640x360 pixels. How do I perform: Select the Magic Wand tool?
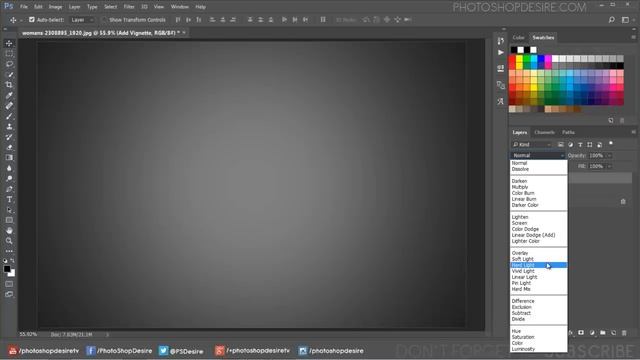9,74
